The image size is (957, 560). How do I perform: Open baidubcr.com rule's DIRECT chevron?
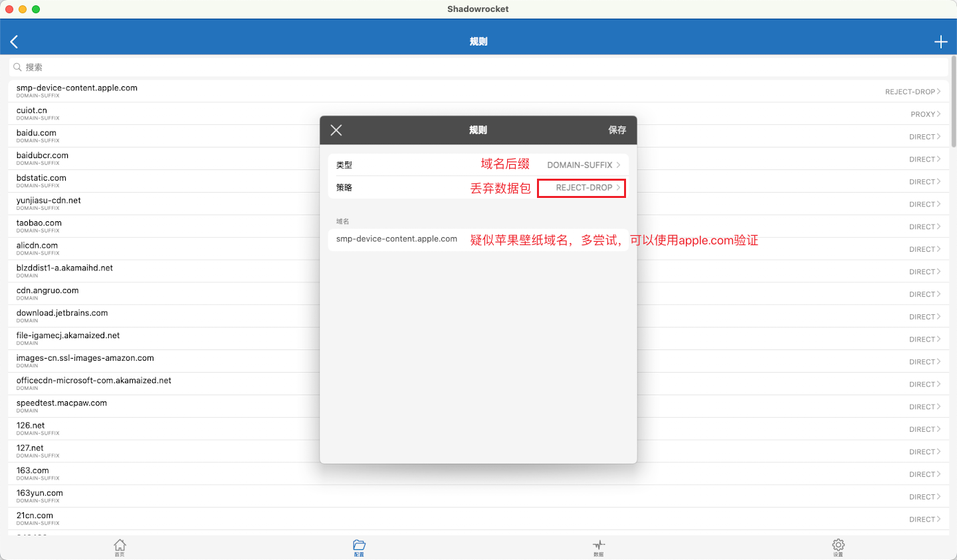click(938, 159)
